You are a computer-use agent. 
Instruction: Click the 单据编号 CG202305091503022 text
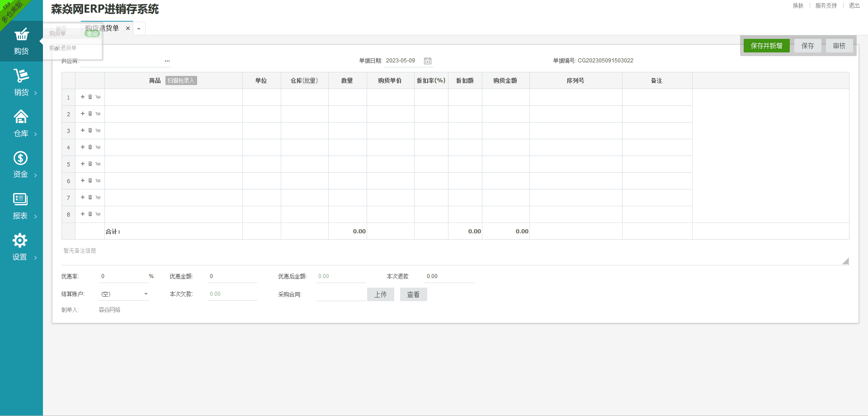click(x=593, y=61)
